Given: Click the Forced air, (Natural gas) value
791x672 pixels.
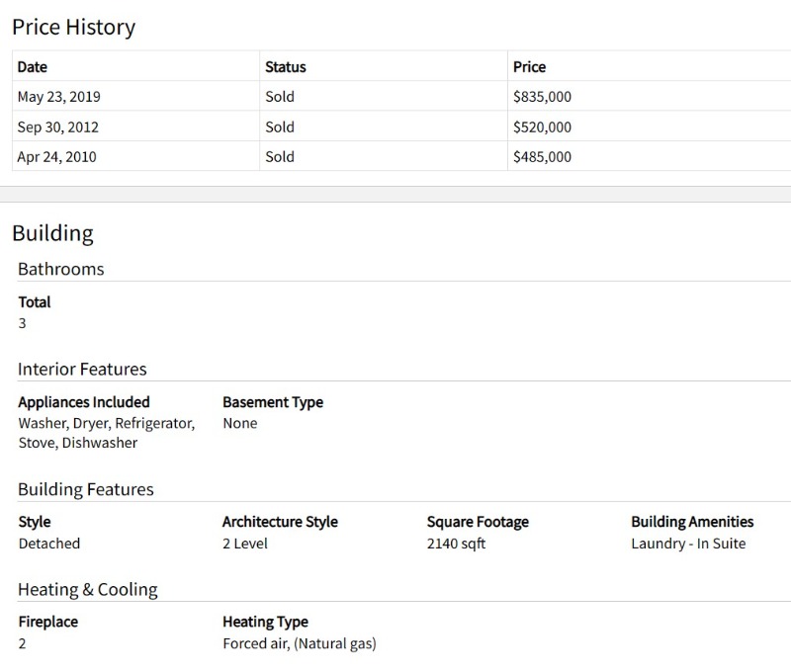Looking at the screenshot, I should coord(300,643).
